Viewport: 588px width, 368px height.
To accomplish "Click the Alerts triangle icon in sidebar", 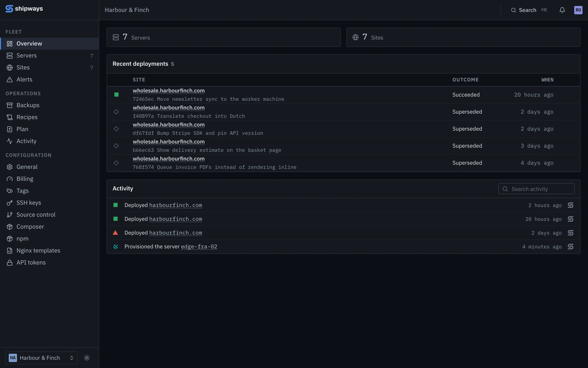I will click(x=10, y=79).
